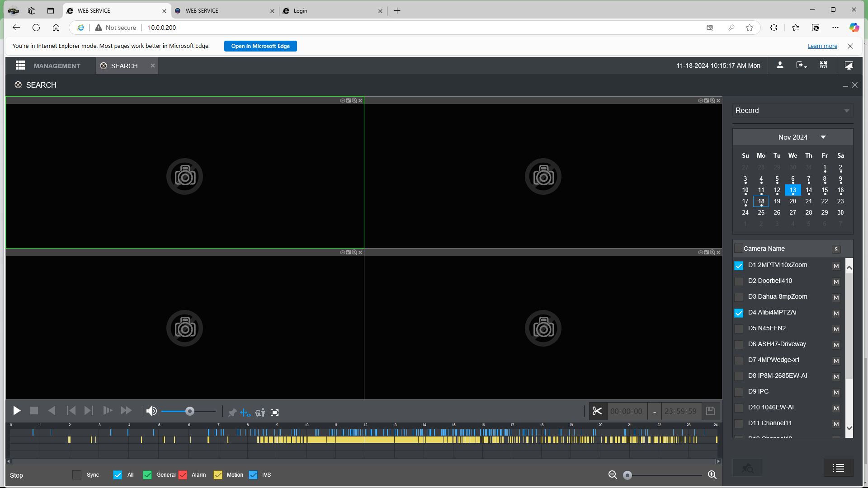This screenshot has height=488, width=868.
Task: Toggle fullscreen playback icon
Action: click(274, 413)
